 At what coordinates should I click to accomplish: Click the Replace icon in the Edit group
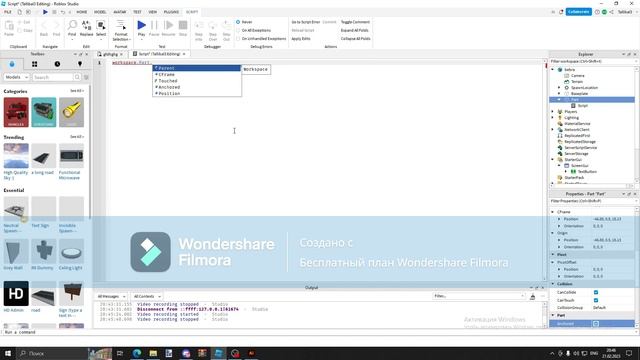pyautogui.click(x=86, y=25)
